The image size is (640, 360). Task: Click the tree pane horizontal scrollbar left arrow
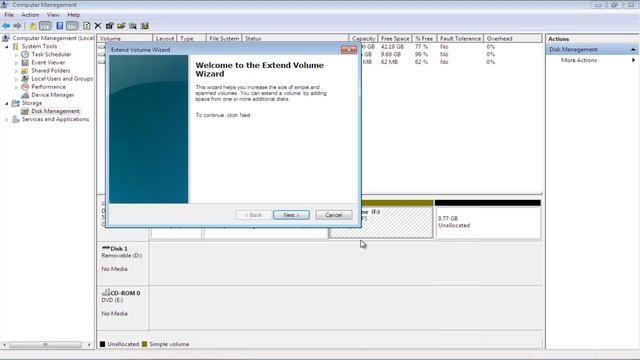[x=4, y=345]
